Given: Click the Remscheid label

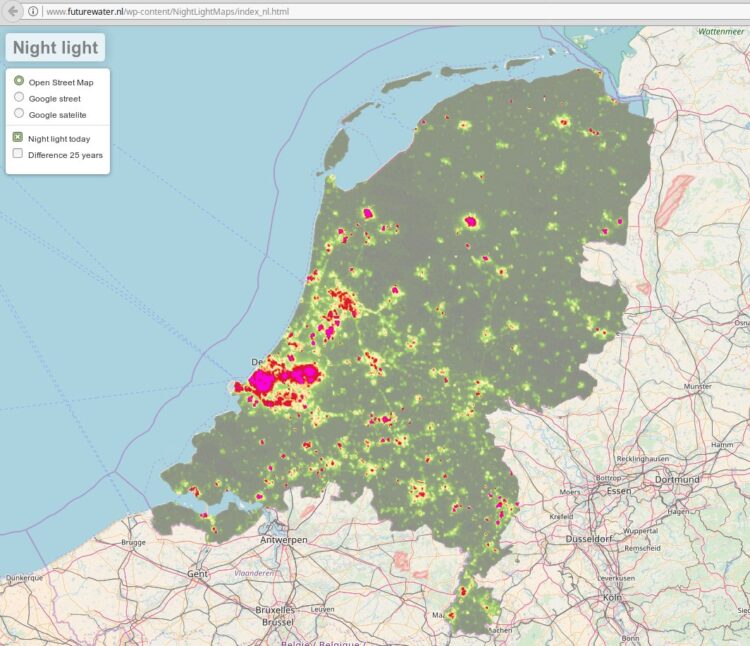Looking at the screenshot, I should click(x=642, y=548).
